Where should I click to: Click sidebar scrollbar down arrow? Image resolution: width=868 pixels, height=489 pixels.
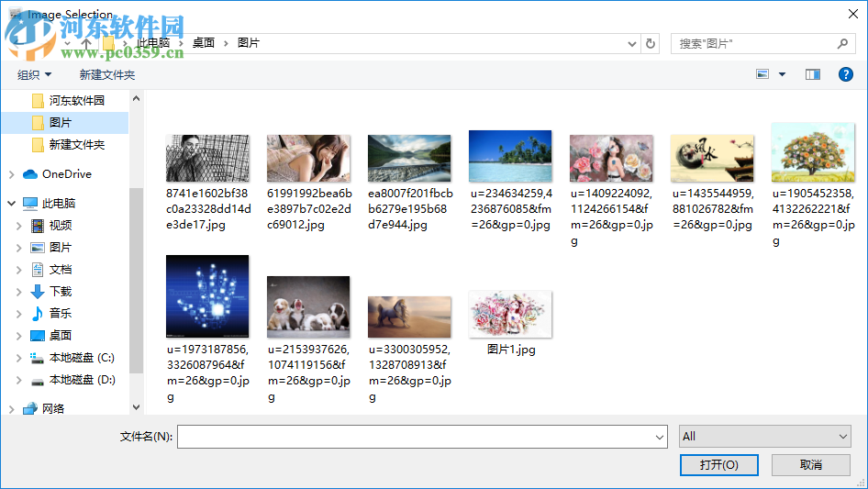pyautogui.click(x=136, y=407)
